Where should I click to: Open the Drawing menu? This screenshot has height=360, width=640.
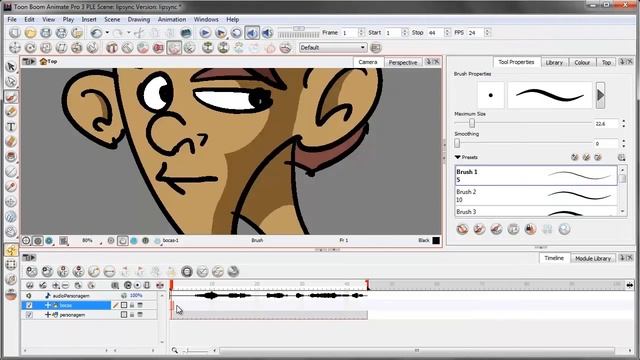pos(138,20)
